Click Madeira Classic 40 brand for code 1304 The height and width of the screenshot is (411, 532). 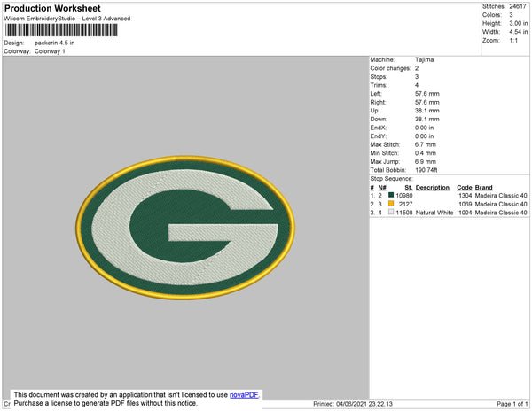point(501,196)
